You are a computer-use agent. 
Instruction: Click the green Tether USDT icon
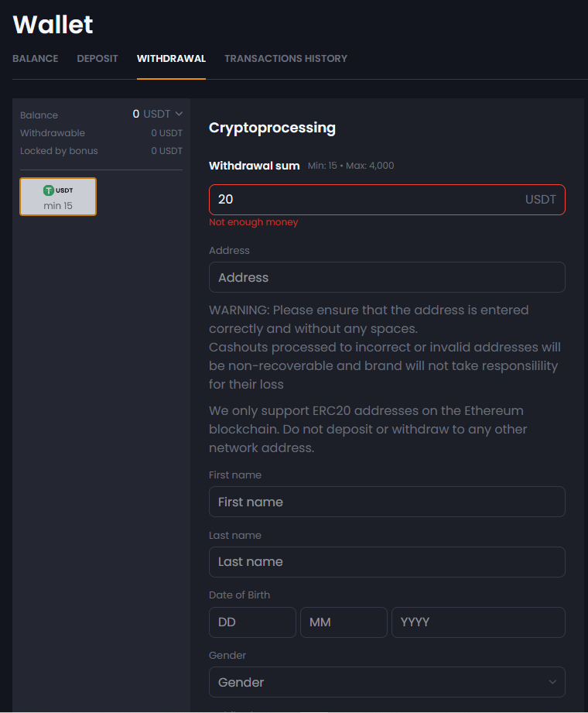(49, 190)
